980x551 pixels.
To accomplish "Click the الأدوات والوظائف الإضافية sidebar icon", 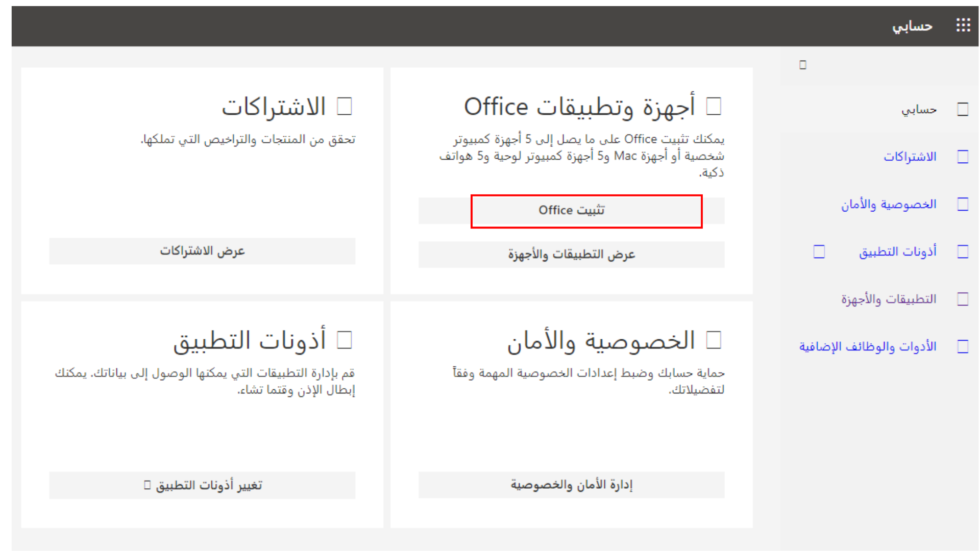I will coord(963,346).
